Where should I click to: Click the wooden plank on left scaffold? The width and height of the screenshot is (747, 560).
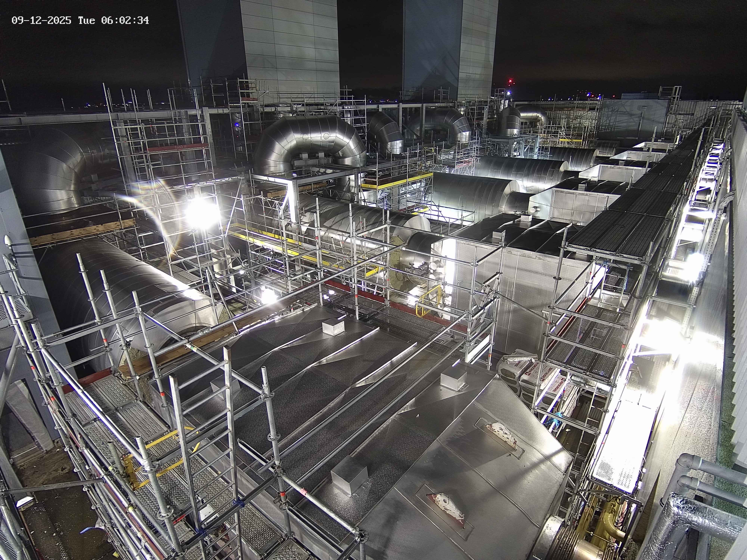point(81,231)
